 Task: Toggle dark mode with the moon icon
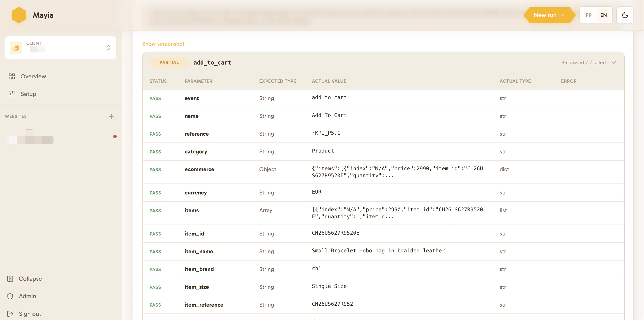point(625,15)
